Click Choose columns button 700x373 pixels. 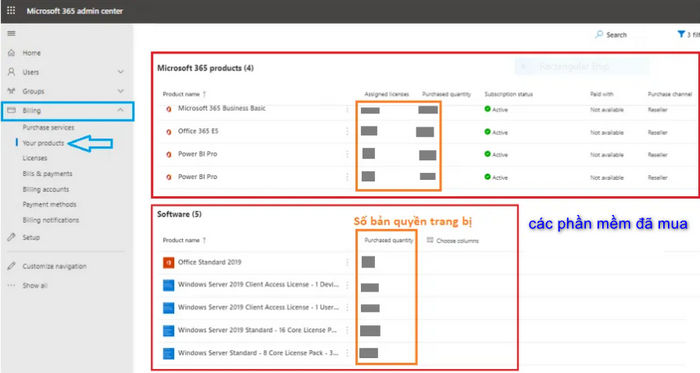coord(453,240)
